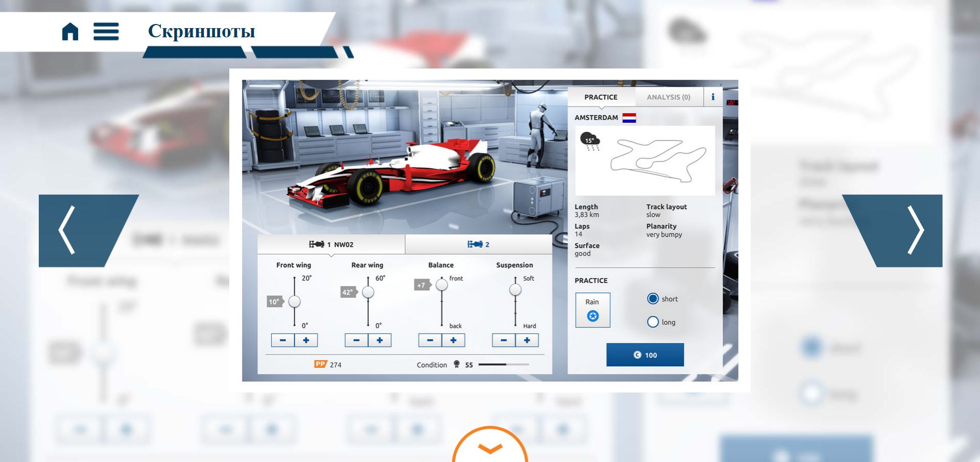Decrease the Rear wing angle

click(356, 340)
